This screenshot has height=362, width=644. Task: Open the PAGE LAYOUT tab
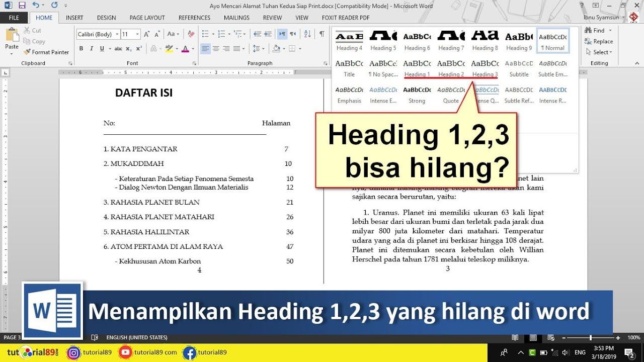point(147,18)
